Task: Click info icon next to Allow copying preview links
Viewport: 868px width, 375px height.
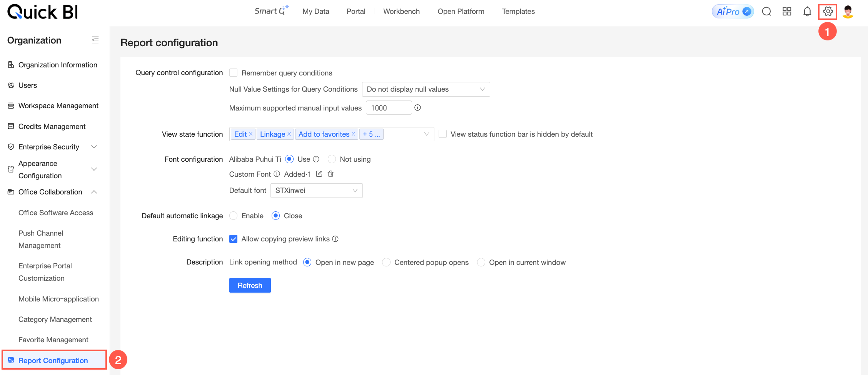Action: click(335, 239)
